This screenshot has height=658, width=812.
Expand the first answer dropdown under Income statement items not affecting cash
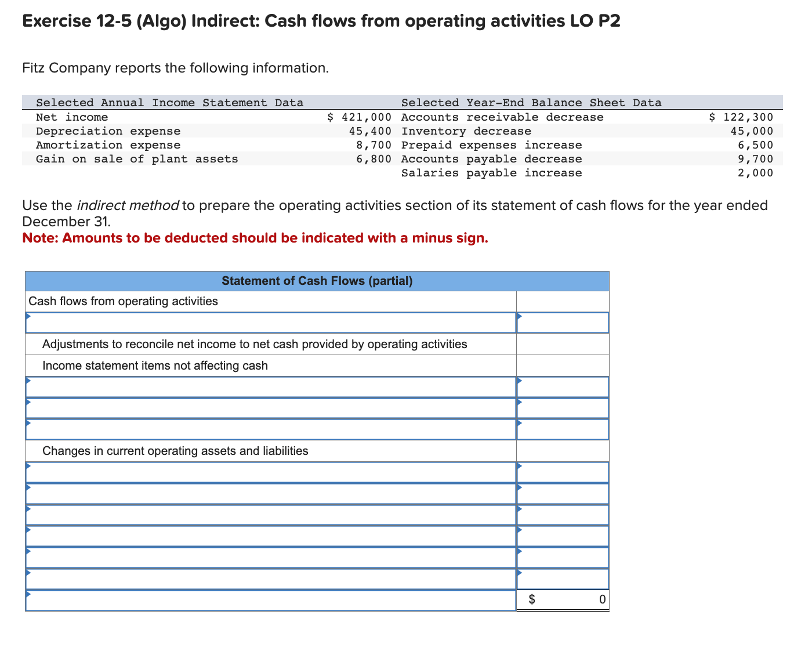[x=270, y=386]
